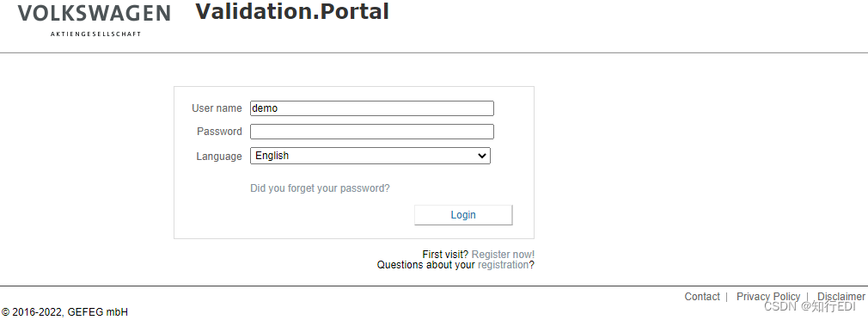This screenshot has height=320, width=868.
Task: Open the Disclaimer footer link
Action: [841, 296]
